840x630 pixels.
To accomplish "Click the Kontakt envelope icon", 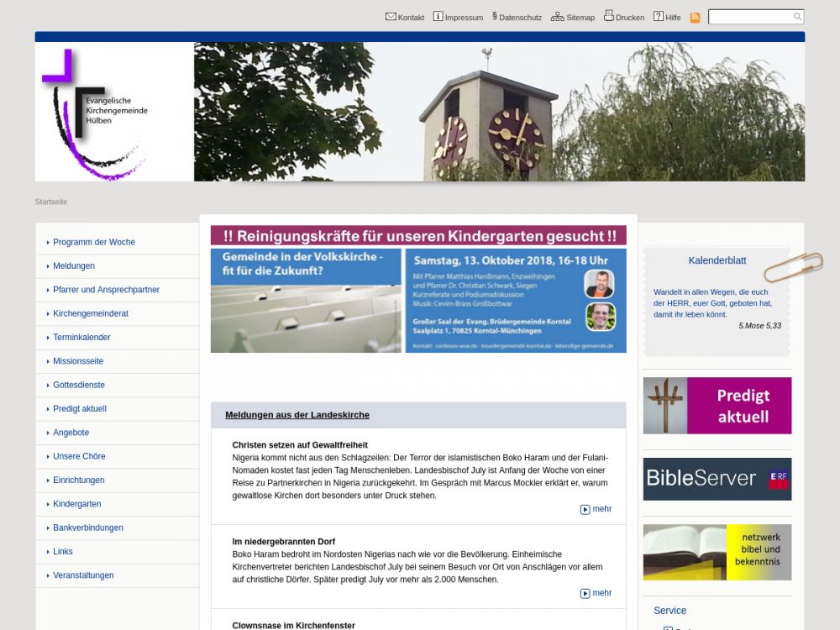I will coord(391,17).
